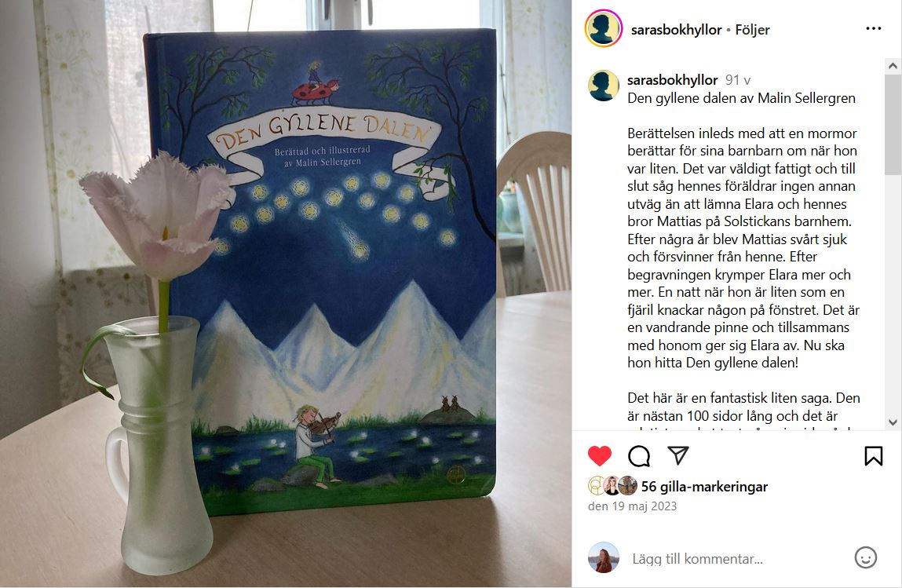The image size is (902, 588).
Task: Open sarasbokhyllor profile link in header
Action: [676, 30]
